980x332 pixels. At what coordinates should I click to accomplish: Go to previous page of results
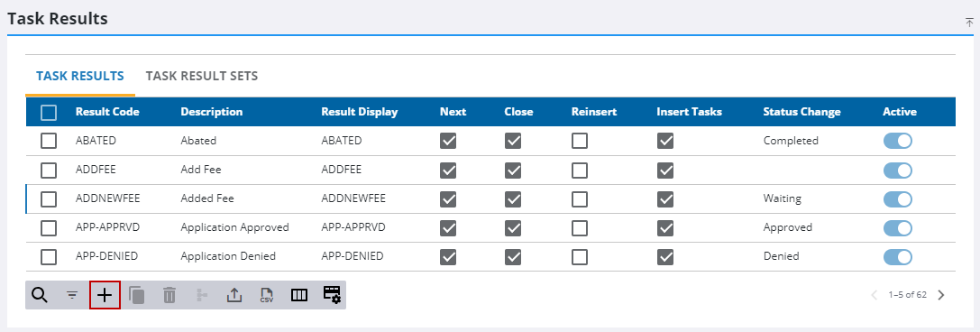coord(875,295)
